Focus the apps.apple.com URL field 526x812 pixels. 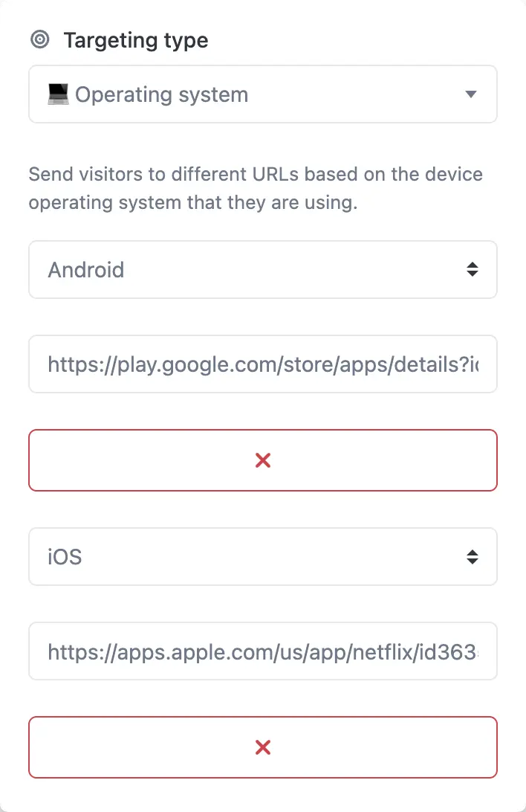tap(263, 651)
